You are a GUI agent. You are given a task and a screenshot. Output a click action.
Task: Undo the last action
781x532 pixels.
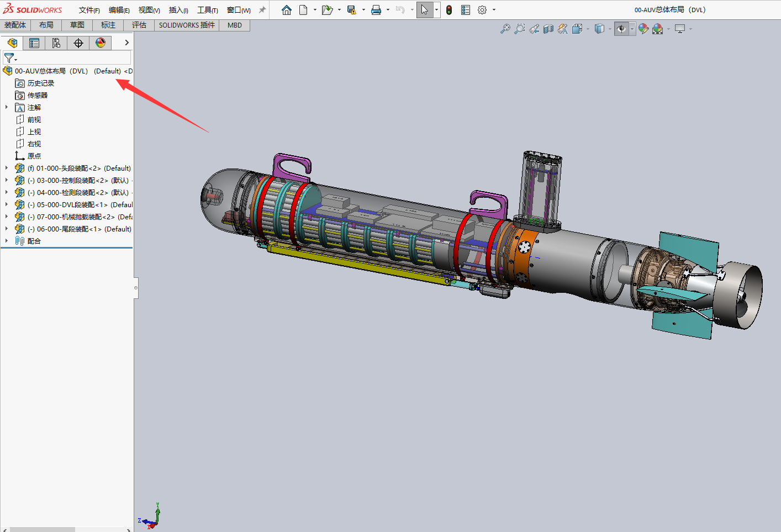click(x=400, y=10)
